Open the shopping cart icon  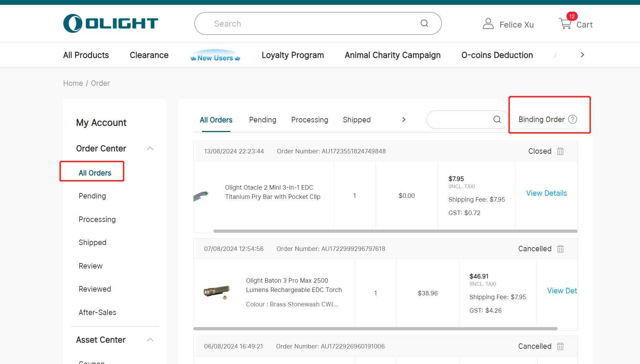click(565, 24)
